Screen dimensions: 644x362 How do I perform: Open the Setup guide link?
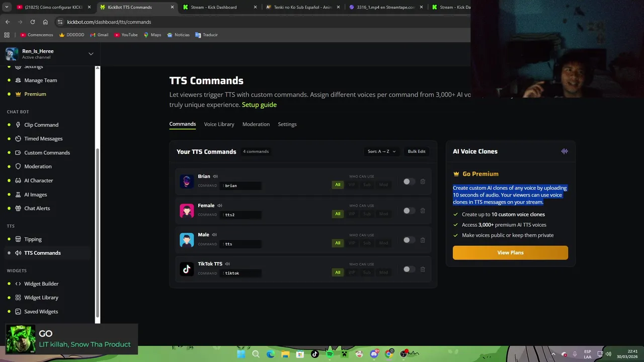coord(259,105)
